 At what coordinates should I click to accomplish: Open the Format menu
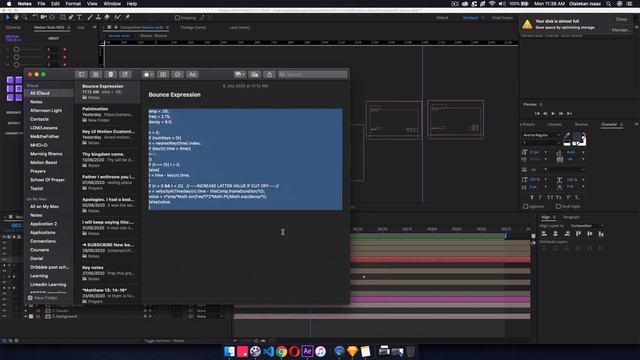tap(73, 4)
